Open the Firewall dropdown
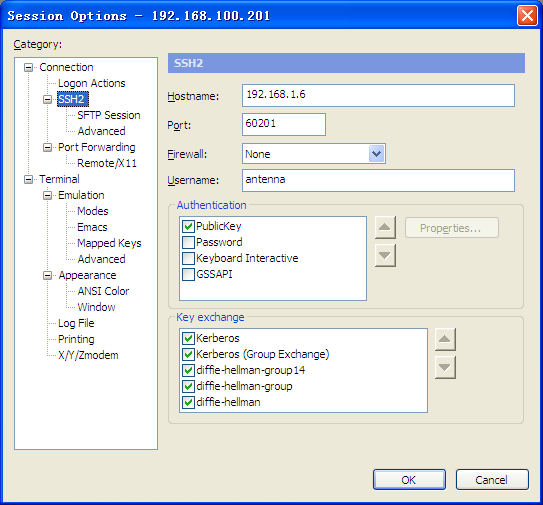 point(376,154)
